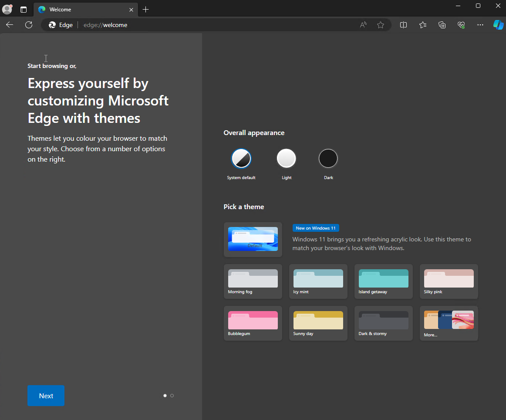Click the Next button
The height and width of the screenshot is (420, 506).
[x=46, y=396]
